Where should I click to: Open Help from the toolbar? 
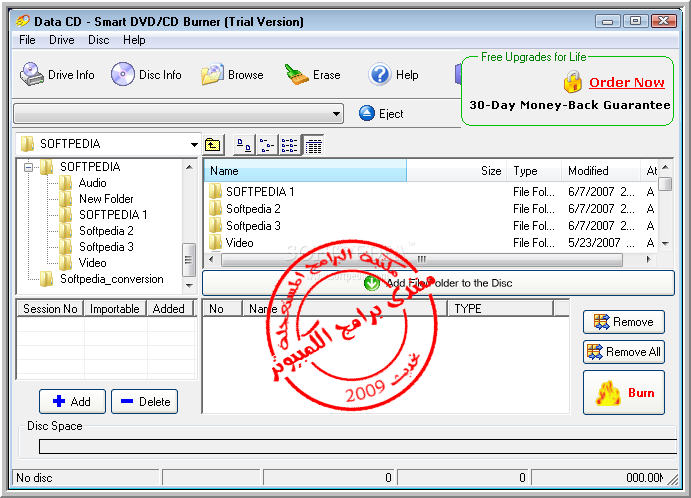click(393, 74)
